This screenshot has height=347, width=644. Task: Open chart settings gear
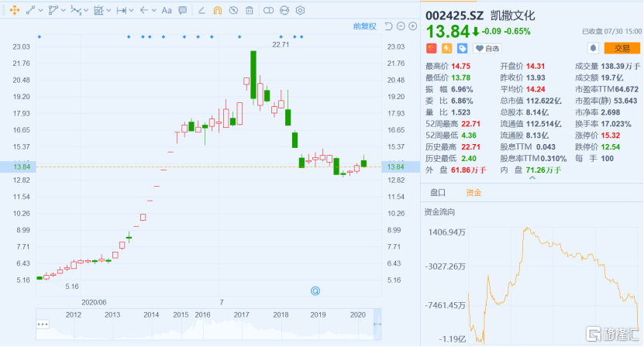tap(300, 10)
